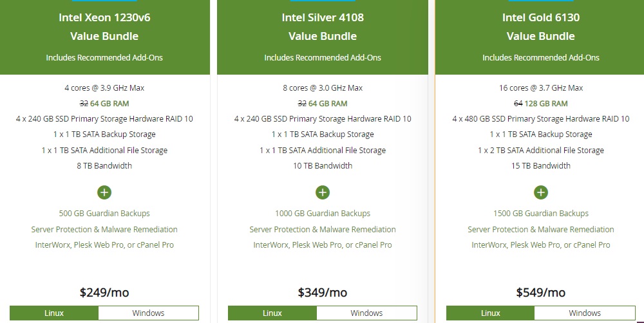The height and width of the screenshot is (323, 644).
Task: Click the Intel Xeon 1230v6 Value Bundle heading
Action: (x=104, y=27)
